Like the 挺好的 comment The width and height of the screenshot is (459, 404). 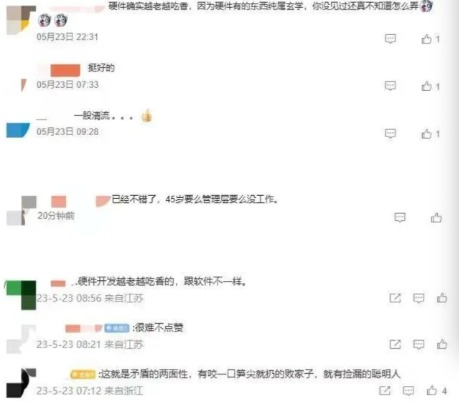(426, 86)
